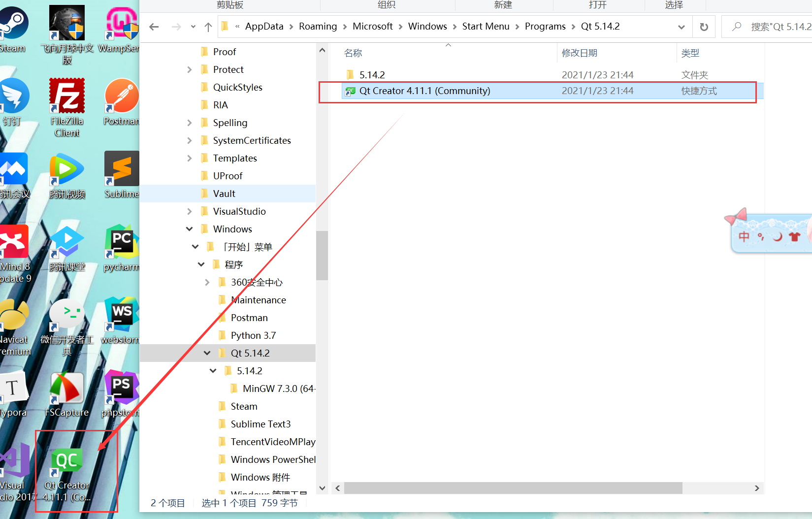Toggle the punctuation mode on the IME bar
This screenshot has height=519, width=812.
761,237
